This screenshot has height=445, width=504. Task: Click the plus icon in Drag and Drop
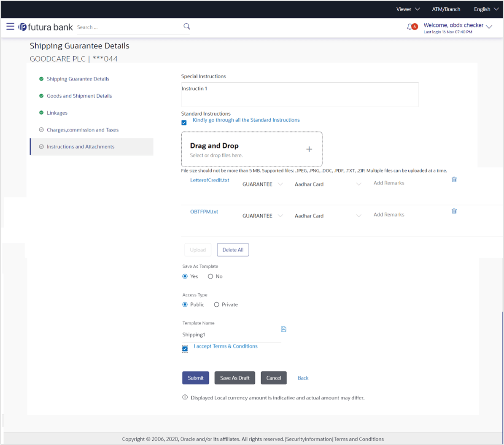309,149
